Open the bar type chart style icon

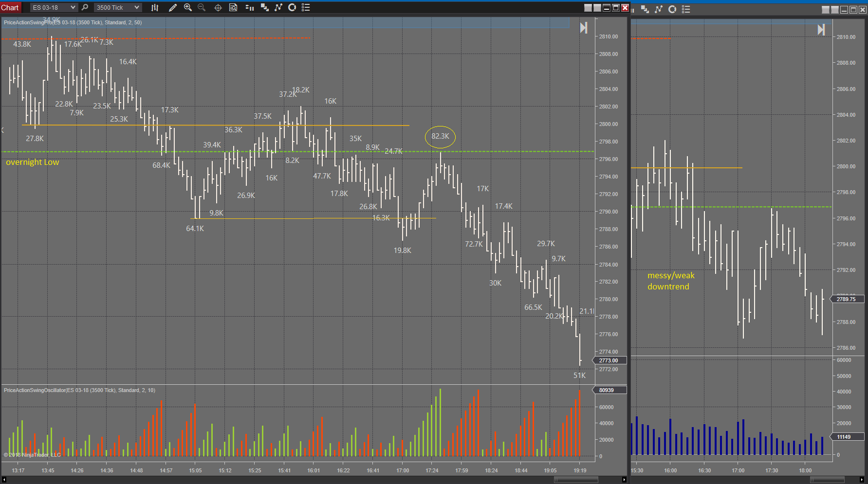click(x=155, y=7)
